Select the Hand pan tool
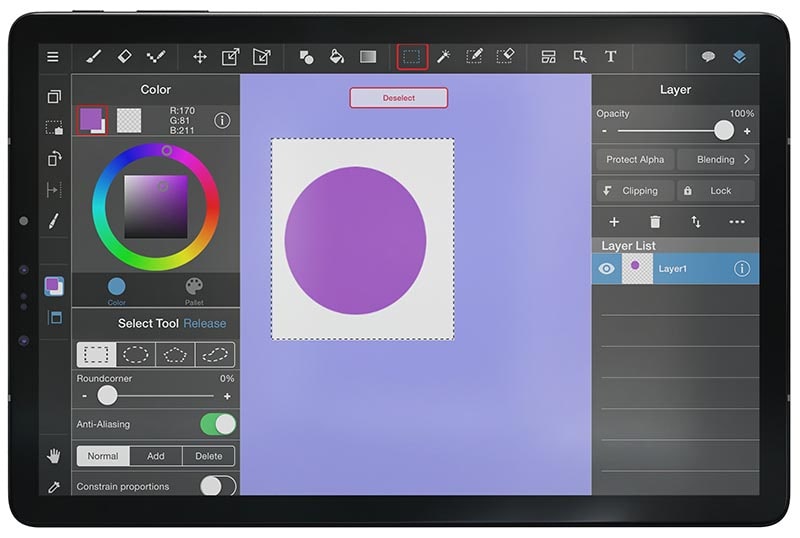Viewport: 800px width, 538px height. point(54,455)
